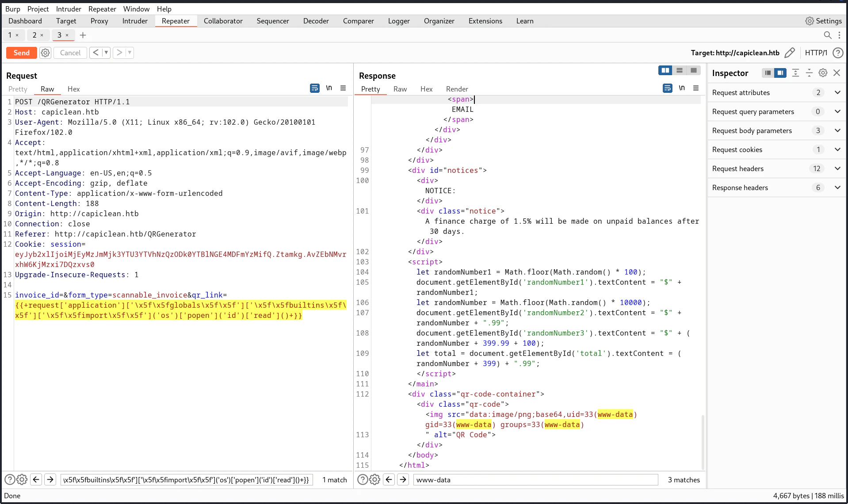
Task: Expand Response headers section
Action: click(x=776, y=187)
